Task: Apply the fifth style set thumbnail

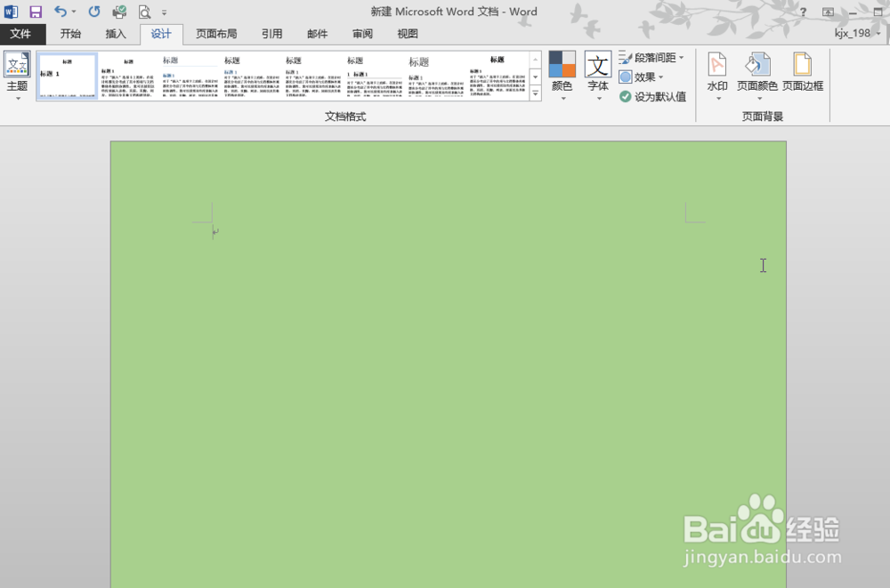Action: [312, 76]
